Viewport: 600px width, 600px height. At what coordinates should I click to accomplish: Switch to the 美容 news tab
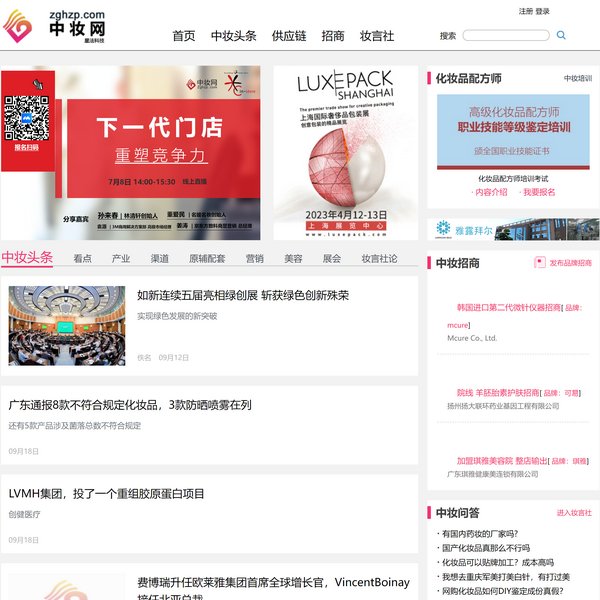coord(293,258)
